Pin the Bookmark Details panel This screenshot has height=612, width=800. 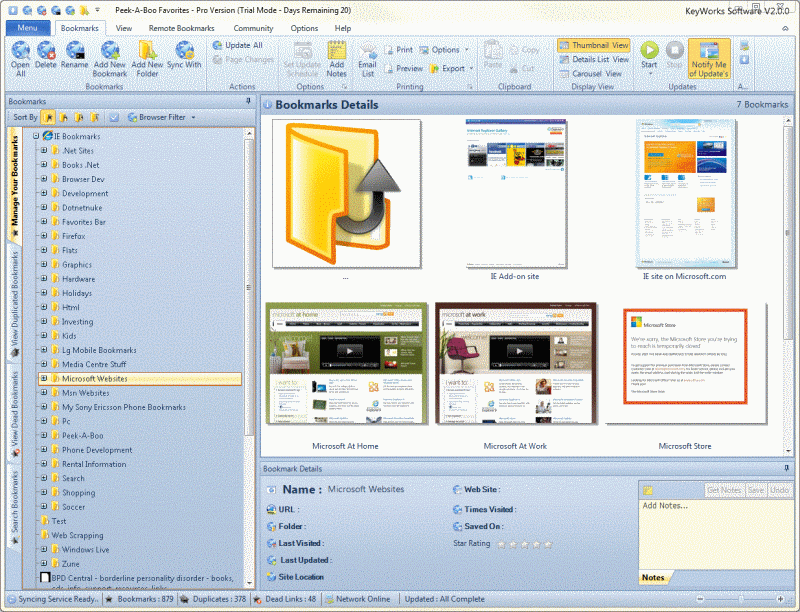click(786, 468)
